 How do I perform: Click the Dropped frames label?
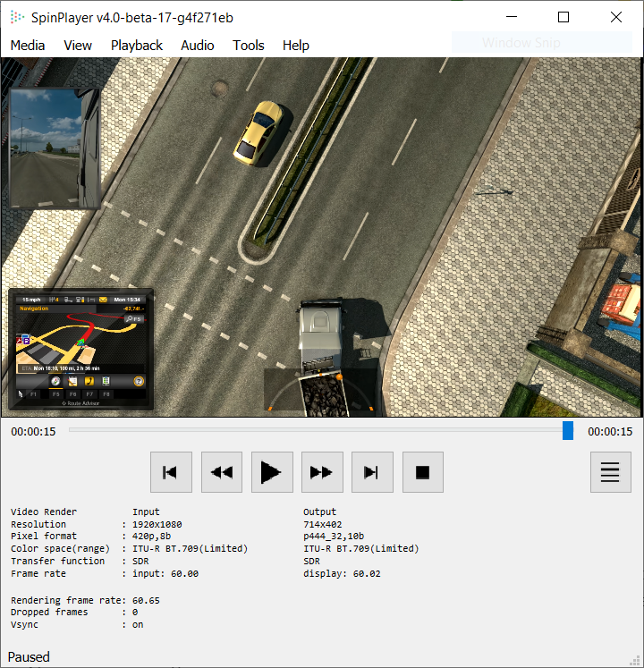click(x=49, y=613)
